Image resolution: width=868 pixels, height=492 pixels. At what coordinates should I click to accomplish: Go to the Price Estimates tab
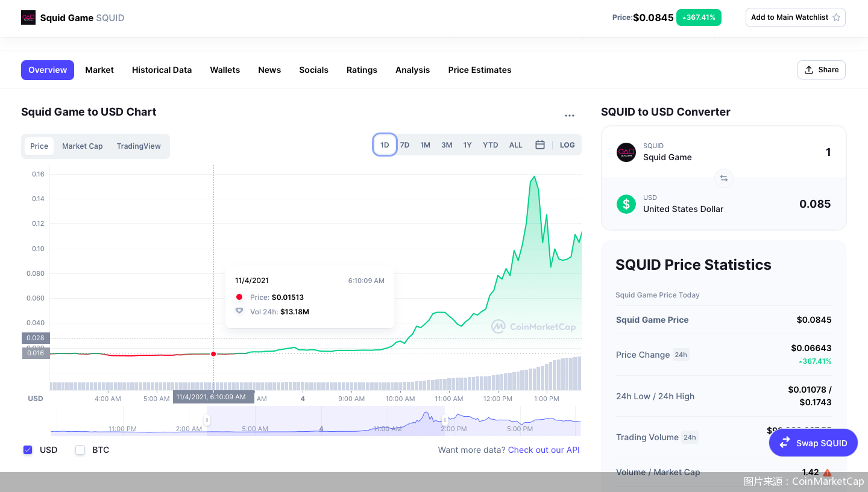[479, 70]
